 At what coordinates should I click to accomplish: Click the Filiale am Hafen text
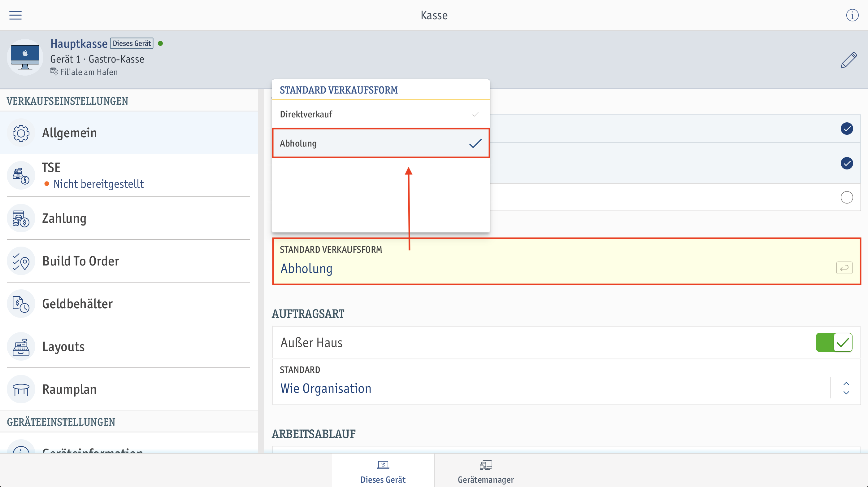click(89, 72)
